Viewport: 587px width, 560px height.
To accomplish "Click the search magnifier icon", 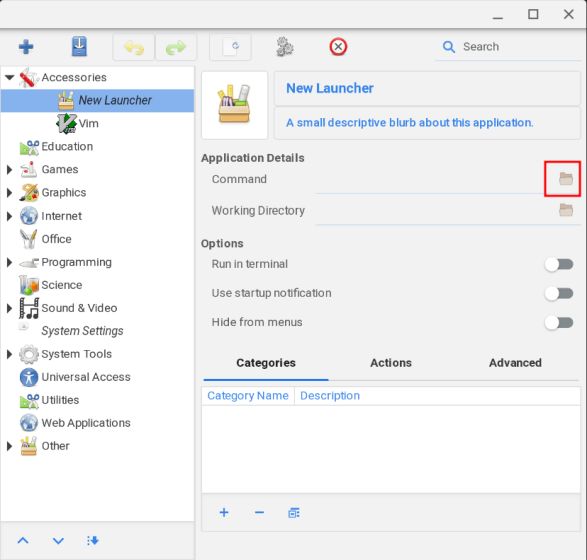I will (448, 47).
